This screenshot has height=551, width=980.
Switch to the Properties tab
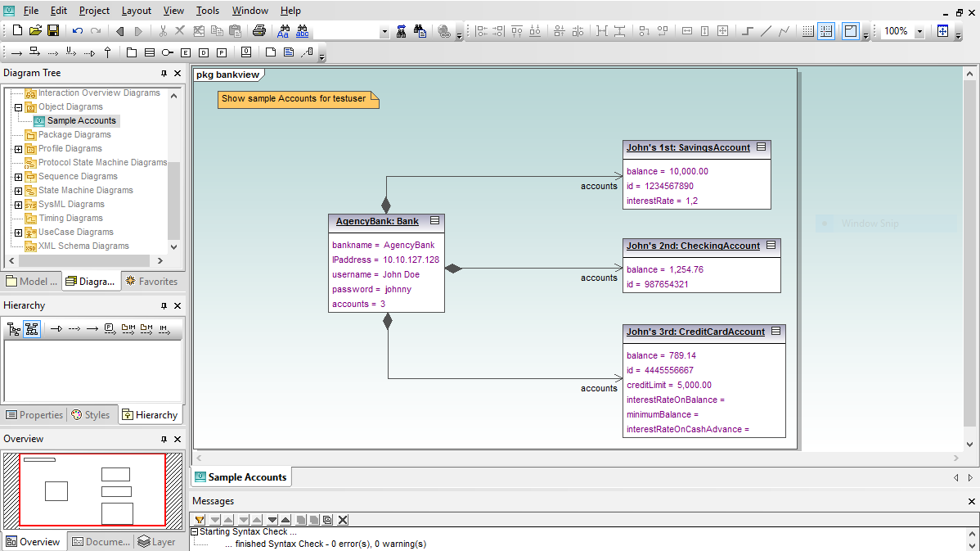pos(34,414)
